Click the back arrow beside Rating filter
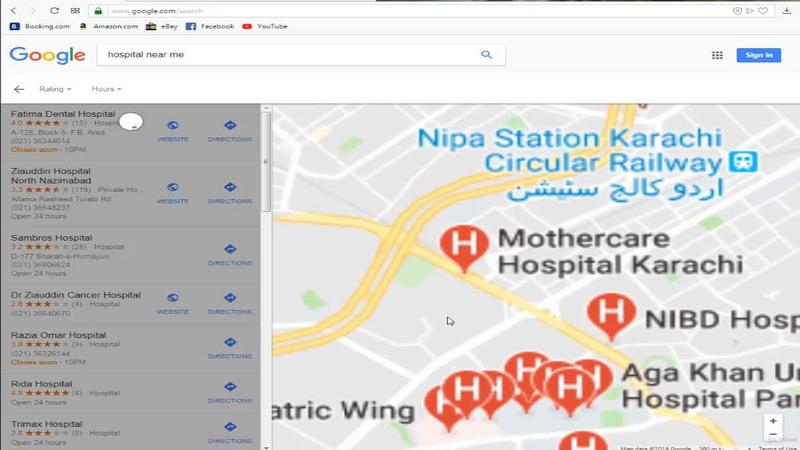This screenshot has width=800, height=450. click(19, 89)
